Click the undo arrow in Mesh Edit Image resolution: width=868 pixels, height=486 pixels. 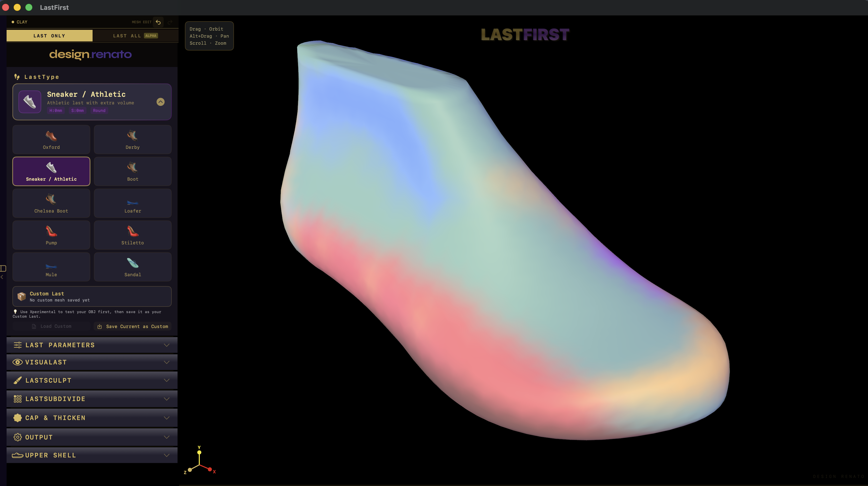point(158,22)
